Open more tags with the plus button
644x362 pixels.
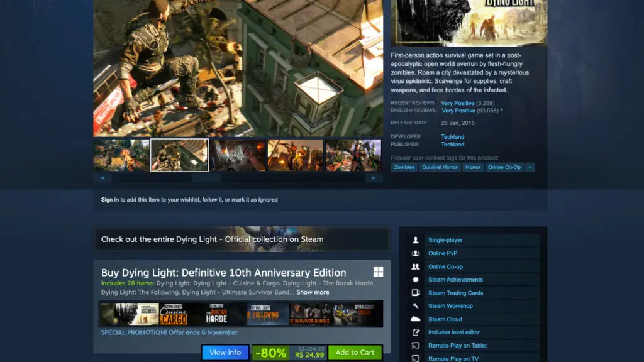[530, 167]
